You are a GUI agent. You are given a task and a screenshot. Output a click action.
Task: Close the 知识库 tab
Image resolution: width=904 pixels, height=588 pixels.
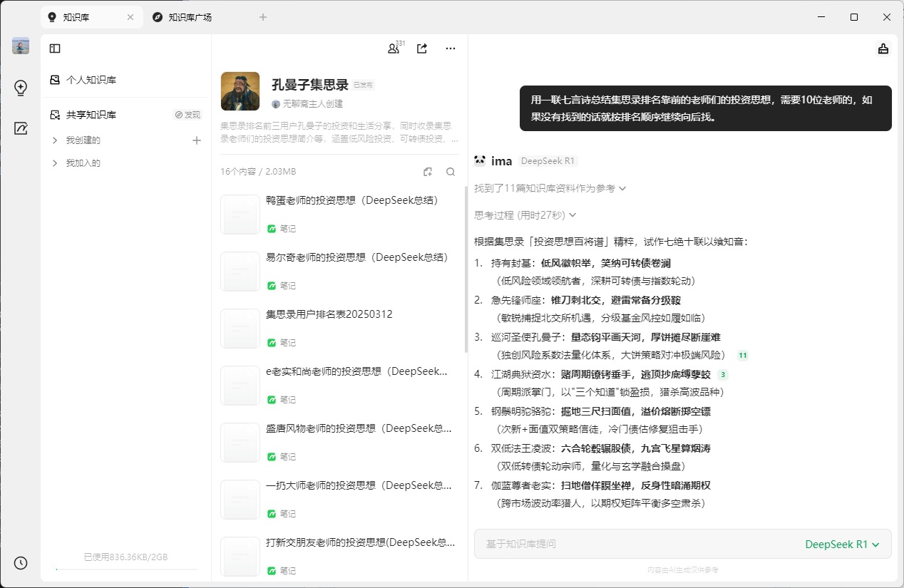[x=130, y=17]
